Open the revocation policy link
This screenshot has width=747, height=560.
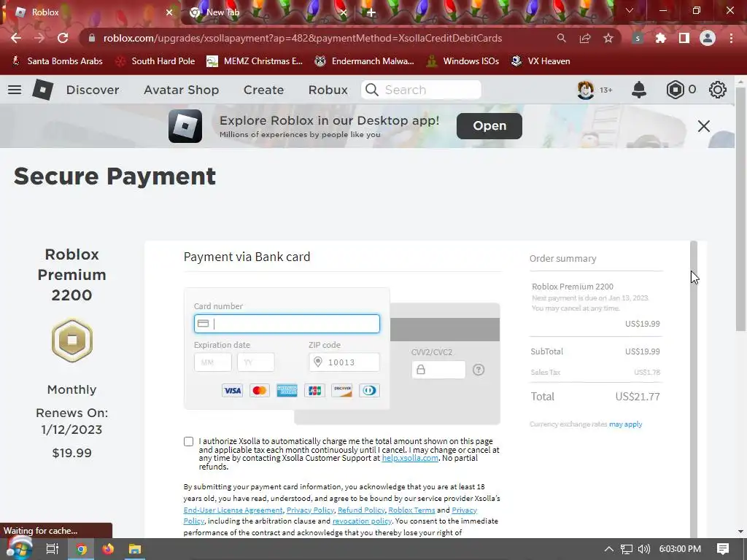[362, 521]
